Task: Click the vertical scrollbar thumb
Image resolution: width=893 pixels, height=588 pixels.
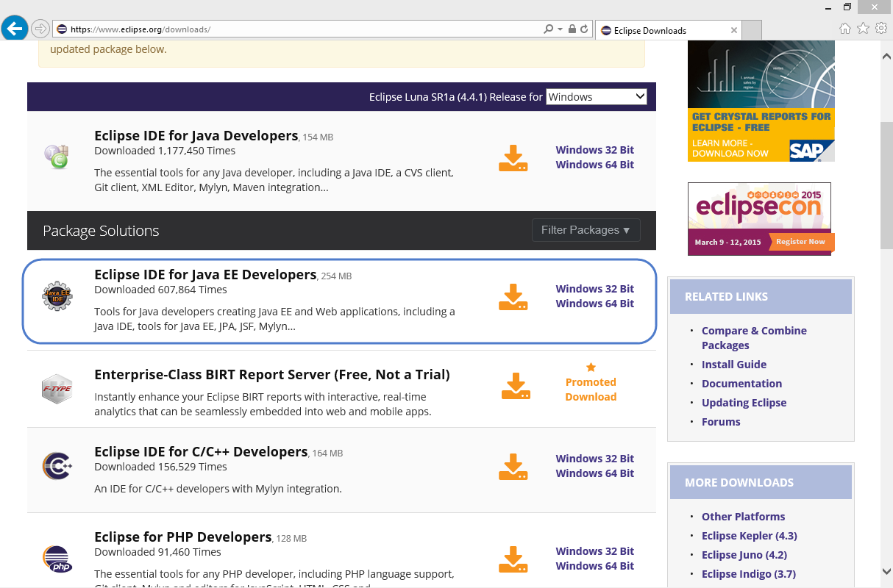Action: (886, 184)
